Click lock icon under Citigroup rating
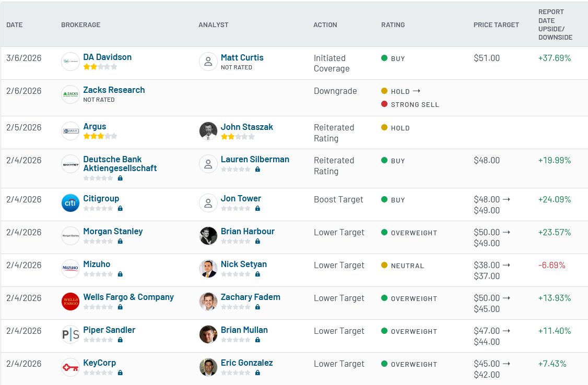588x385 pixels. tap(121, 208)
